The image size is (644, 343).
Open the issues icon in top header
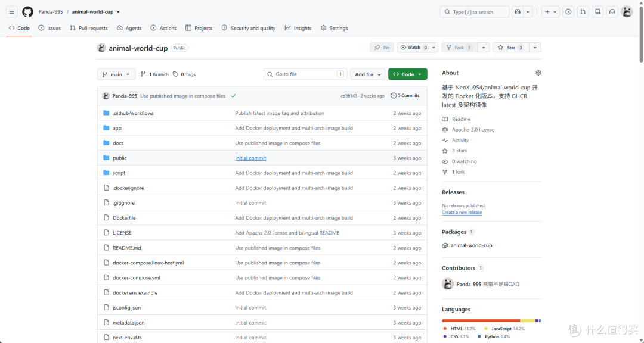pyautogui.click(x=568, y=12)
